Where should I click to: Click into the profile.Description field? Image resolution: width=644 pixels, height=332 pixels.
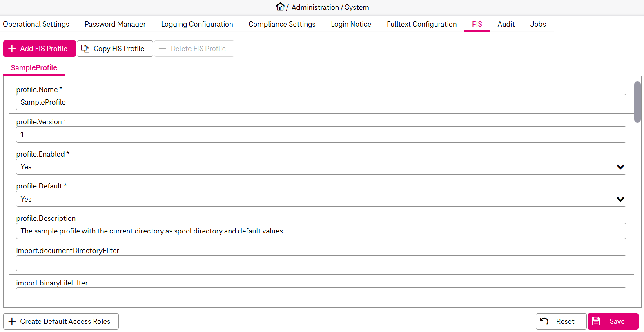[x=321, y=231]
